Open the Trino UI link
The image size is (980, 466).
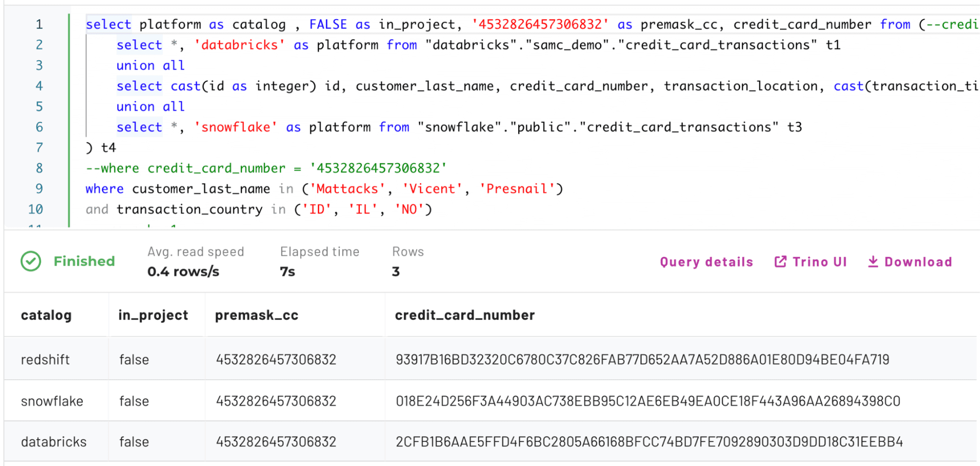coord(810,262)
